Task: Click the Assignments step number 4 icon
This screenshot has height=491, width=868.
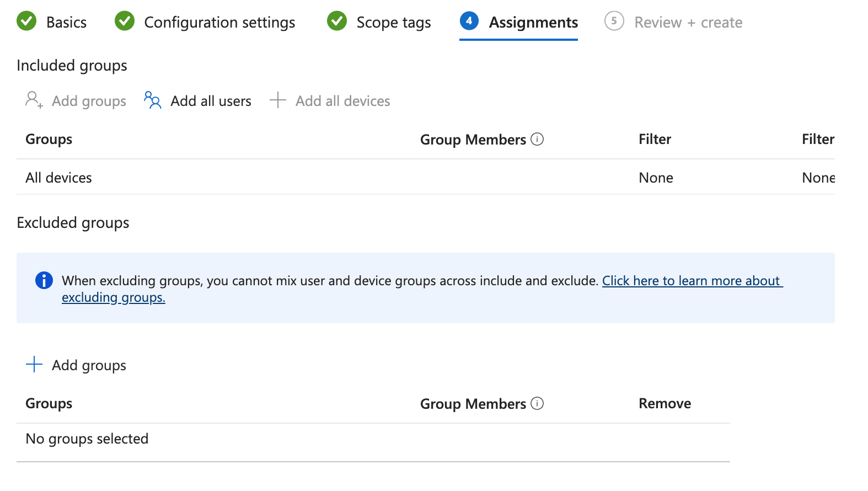Action: 469,21
